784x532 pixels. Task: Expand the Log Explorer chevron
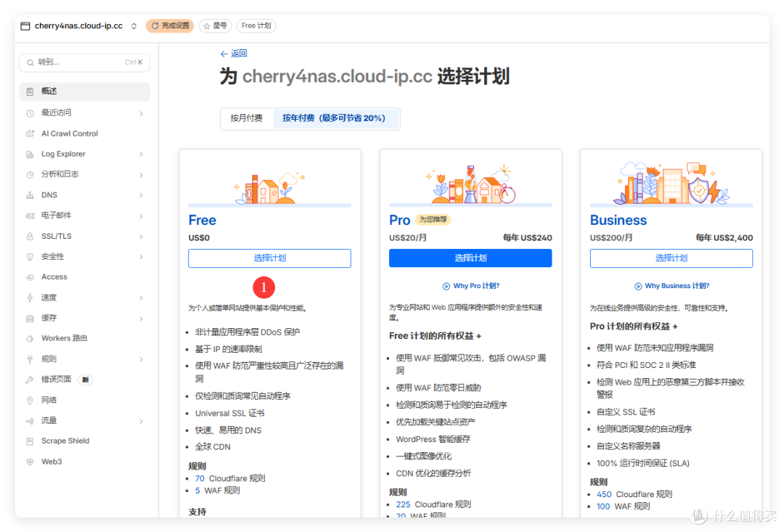141,155
